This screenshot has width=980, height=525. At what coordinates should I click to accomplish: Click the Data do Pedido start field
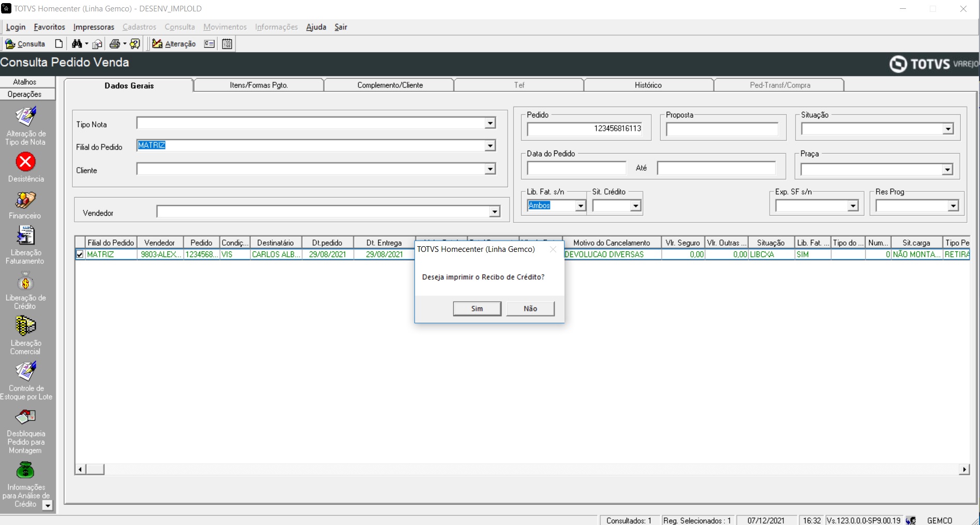tap(576, 168)
